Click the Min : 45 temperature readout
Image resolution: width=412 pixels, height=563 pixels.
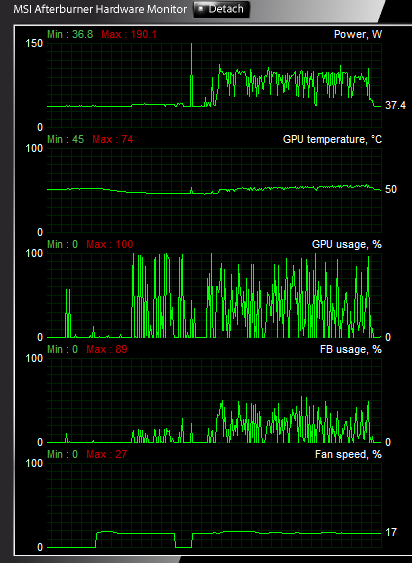click(65, 139)
